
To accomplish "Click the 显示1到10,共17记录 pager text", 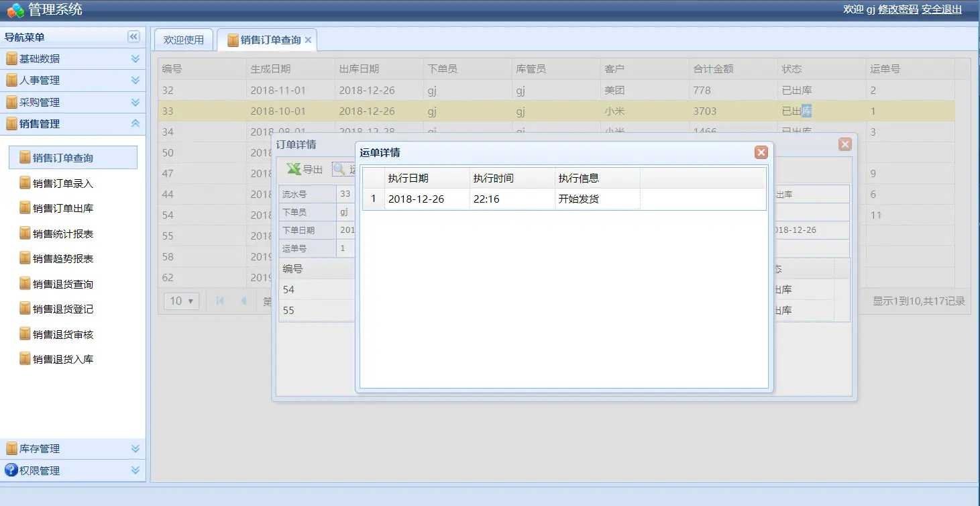I will point(918,301).
